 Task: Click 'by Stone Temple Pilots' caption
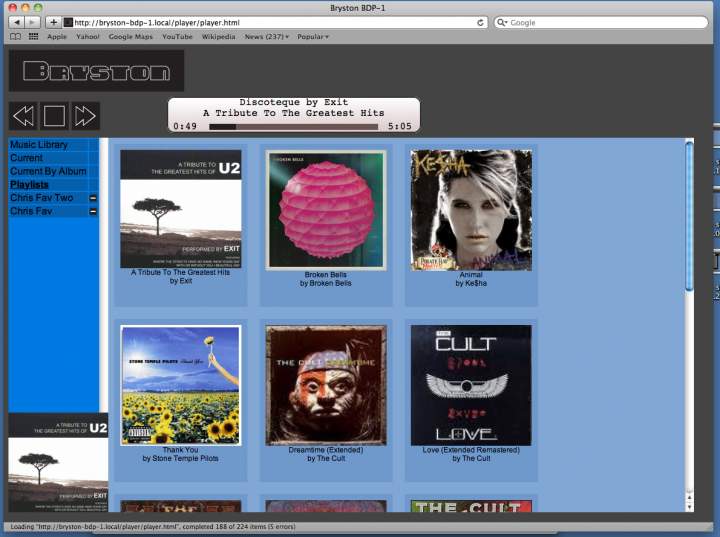tap(180, 458)
